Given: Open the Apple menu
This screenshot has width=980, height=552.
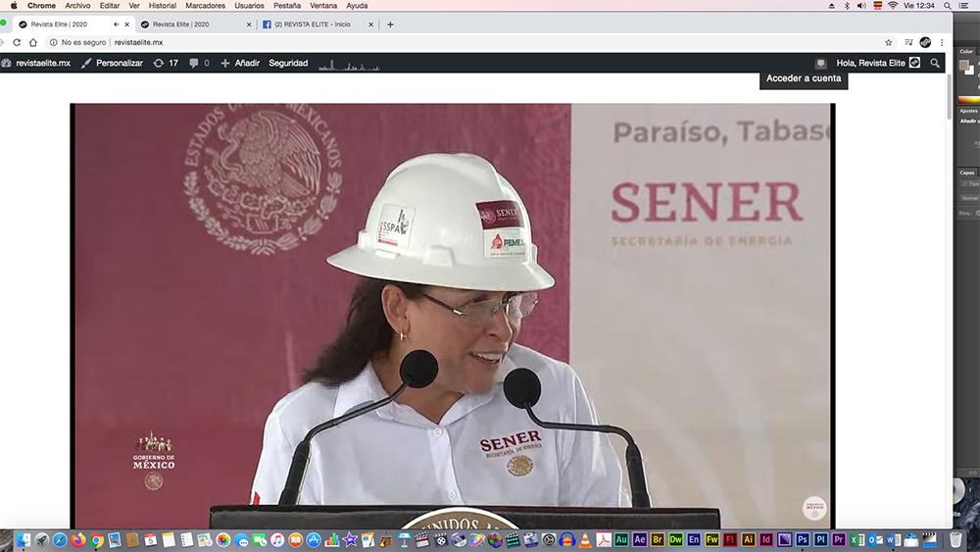Looking at the screenshot, I should [14, 6].
